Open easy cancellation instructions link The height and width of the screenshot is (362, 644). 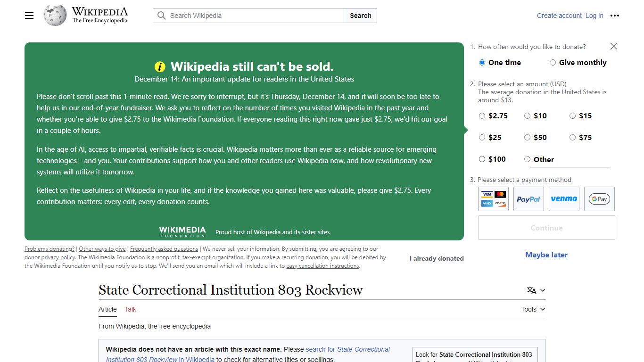click(322, 266)
